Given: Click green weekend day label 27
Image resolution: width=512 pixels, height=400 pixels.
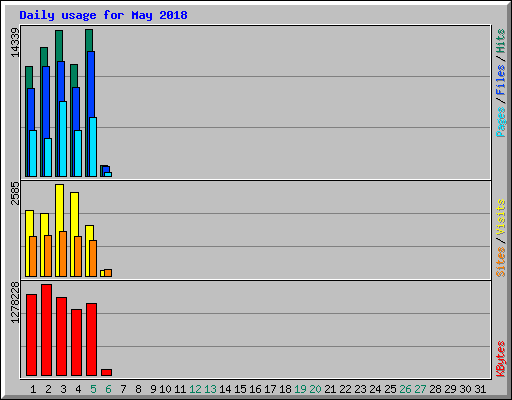Looking at the screenshot, I should [420, 389].
